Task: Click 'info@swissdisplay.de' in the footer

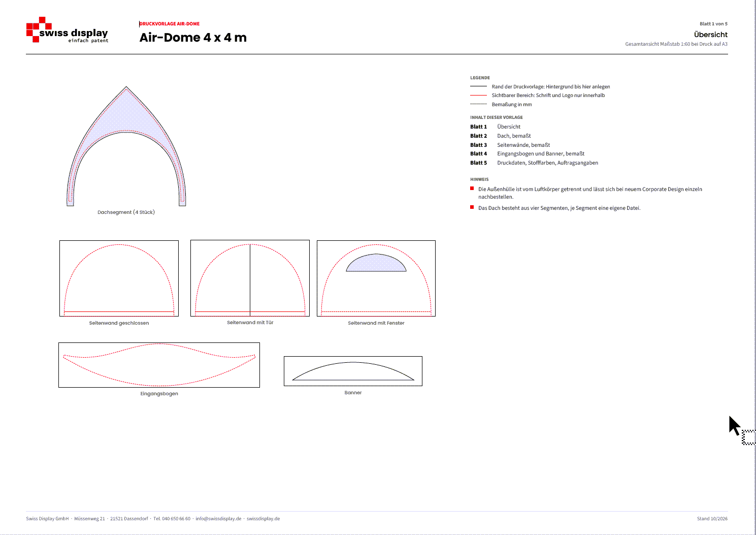Action: 218,519
